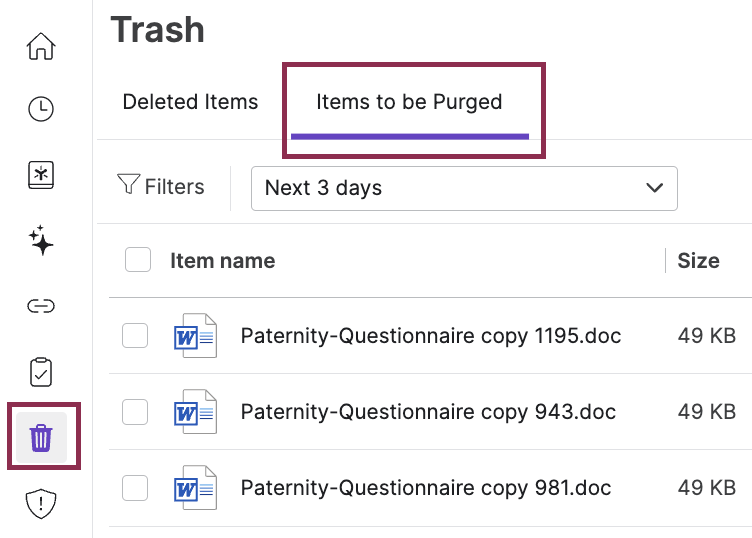Image resolution: width=752 pixels, height=538 pixels.
Task: Select the Items to be Purged tab
Action: point(409,102)
